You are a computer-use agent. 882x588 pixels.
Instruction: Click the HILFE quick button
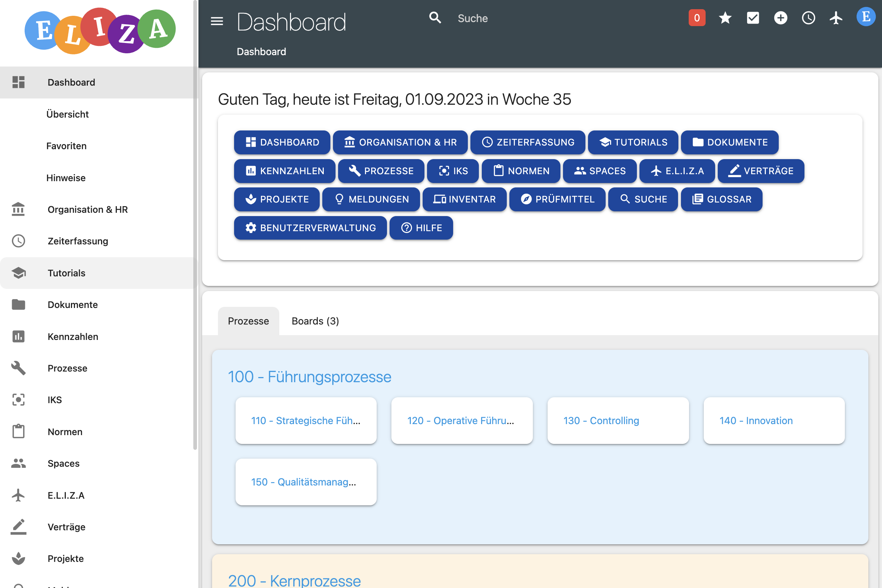tap(421, 228)
